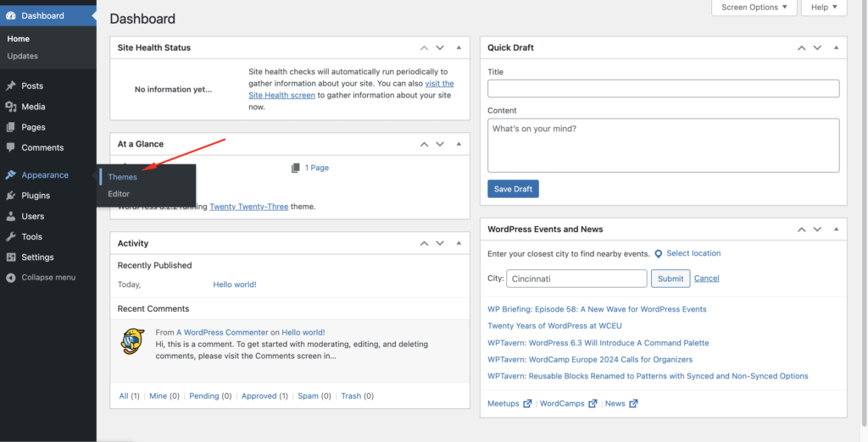Screen dimensions: 868x442
Task: Open Twenty Years of WordPress at WCEU
Action: click(x=554, y=326)
